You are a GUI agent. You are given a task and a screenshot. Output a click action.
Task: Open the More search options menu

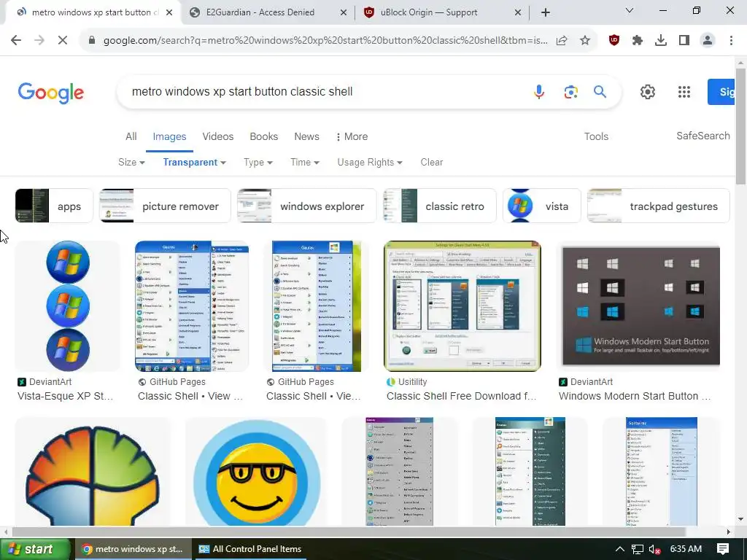[352, 136]
